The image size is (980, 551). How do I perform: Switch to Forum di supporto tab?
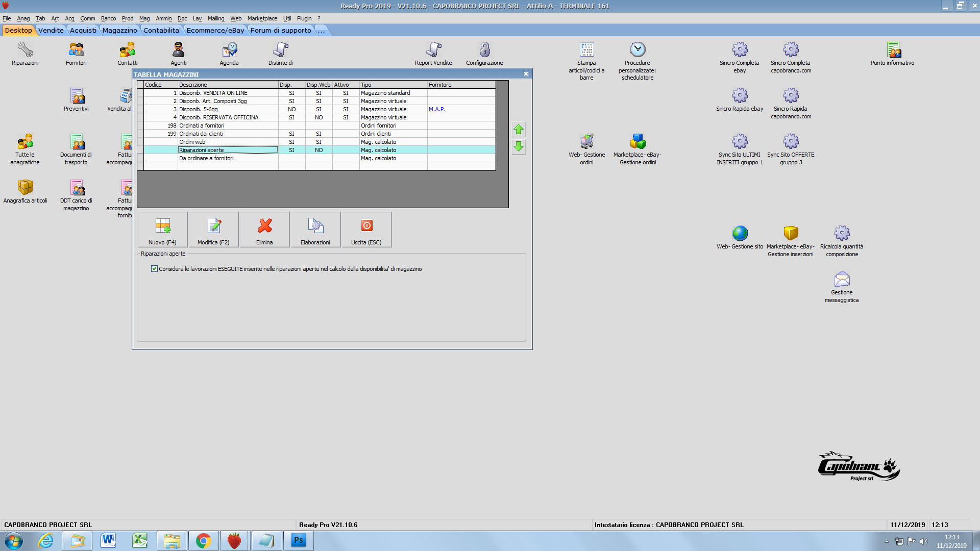point(281,31)
